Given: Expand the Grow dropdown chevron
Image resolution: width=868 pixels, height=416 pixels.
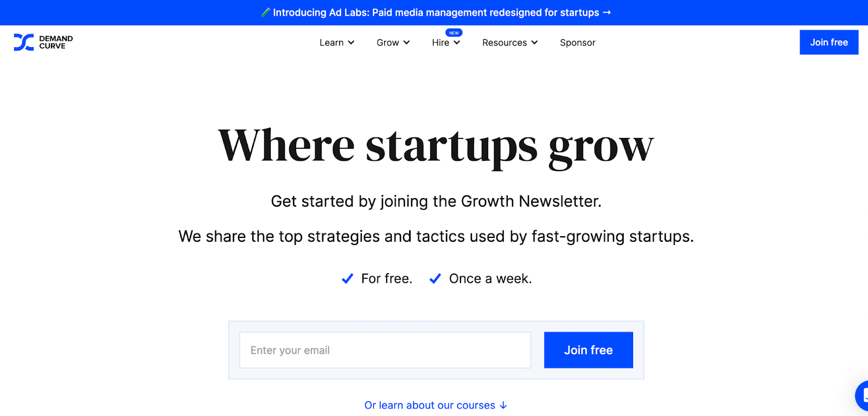Looking at the screenshot, I should click(x=406, y=42).
